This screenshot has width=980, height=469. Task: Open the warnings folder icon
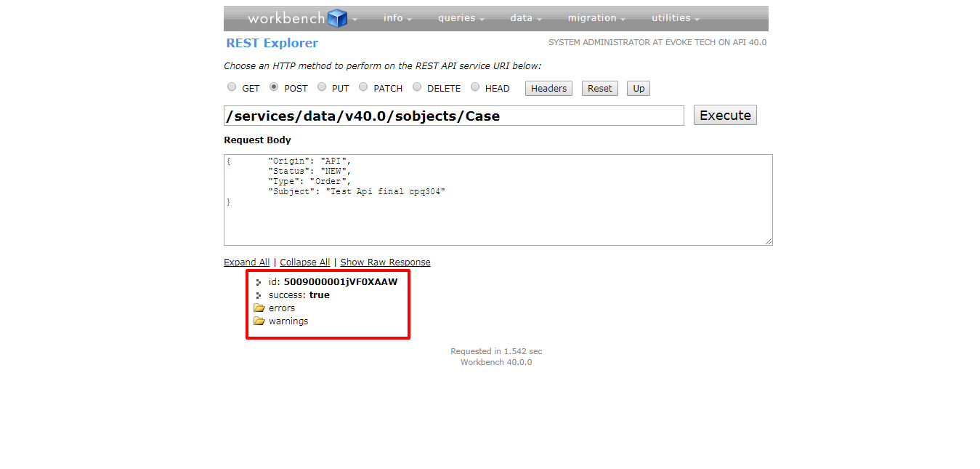tap(259, 321)
